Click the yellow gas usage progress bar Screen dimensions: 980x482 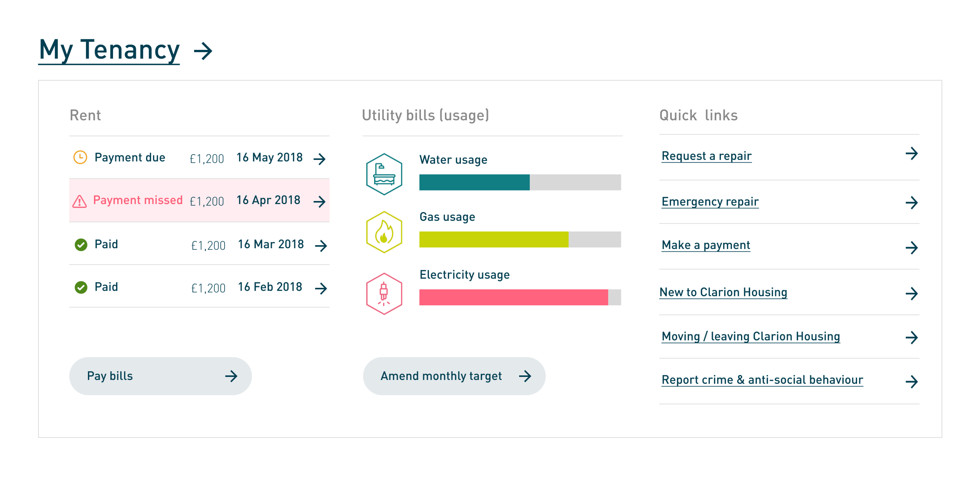pyautogui.click(x=493, y=239)
